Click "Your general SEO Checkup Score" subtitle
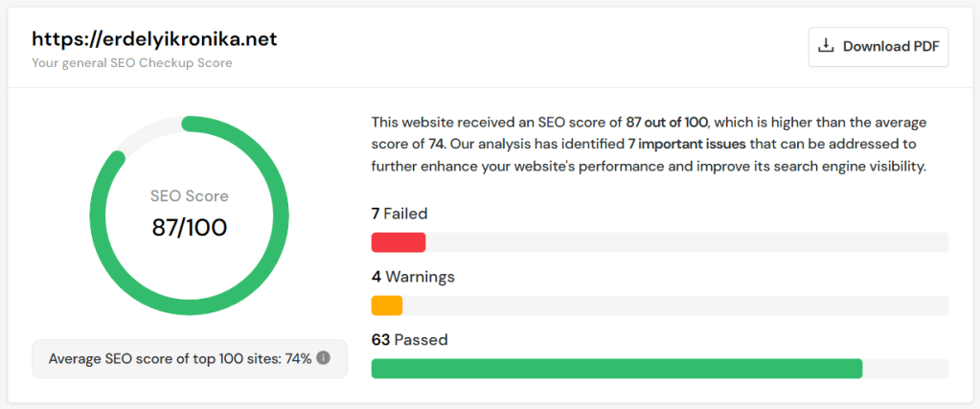Image resolution: width=980 pixels, height=409 pixels. (x=132, y=63)
